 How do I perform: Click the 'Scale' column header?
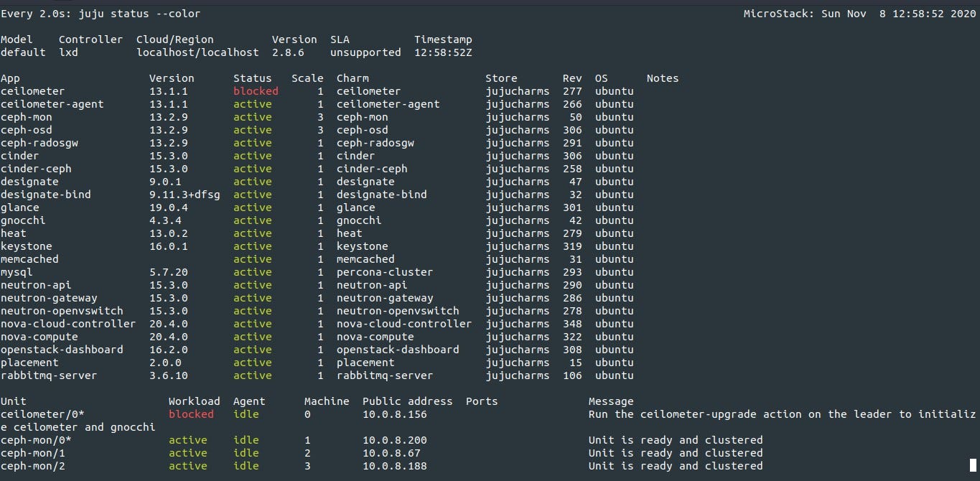pyautogui.click(x=307, y=78)
